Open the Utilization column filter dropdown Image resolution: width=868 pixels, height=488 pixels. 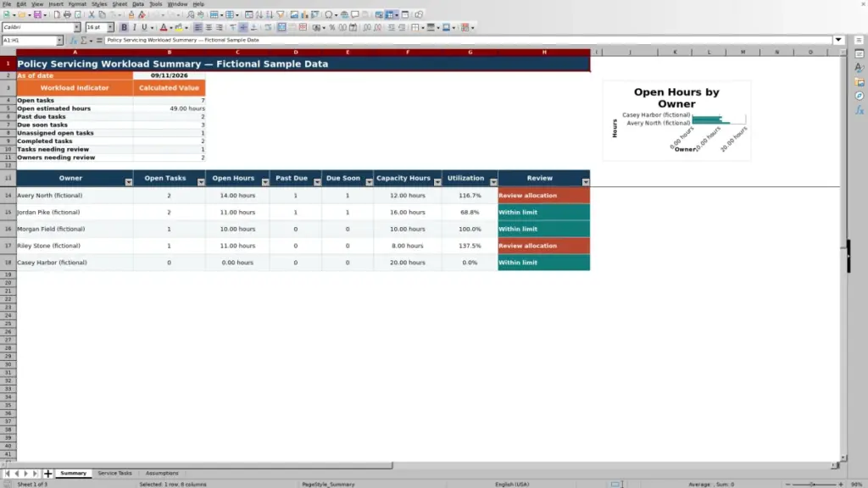tap(493, 182)
